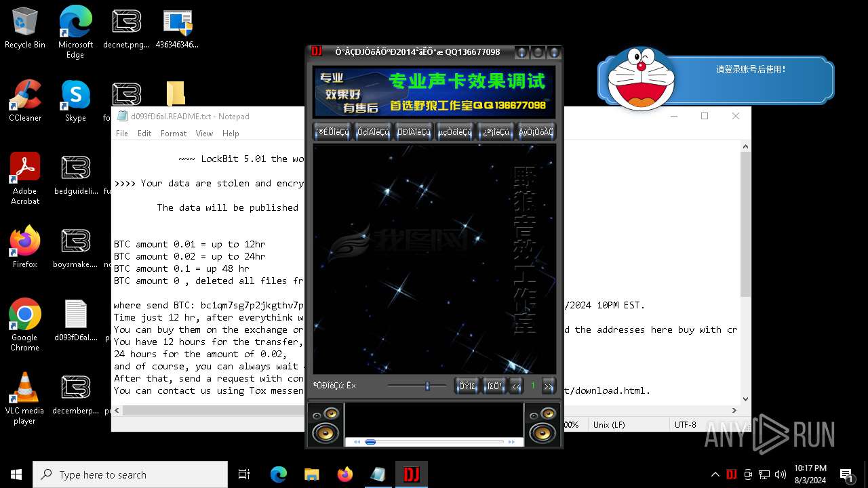The height and width of the screenshot is (488, 868).
Task: Select the ÔcÍÁÌèÇú category button in DJ player
Action: click(x=374, y=132)
